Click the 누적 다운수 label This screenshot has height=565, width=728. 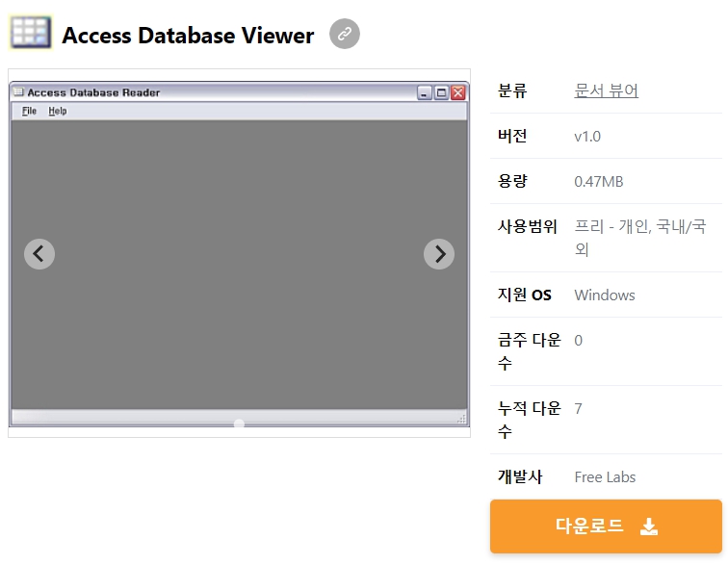[530, 420]
